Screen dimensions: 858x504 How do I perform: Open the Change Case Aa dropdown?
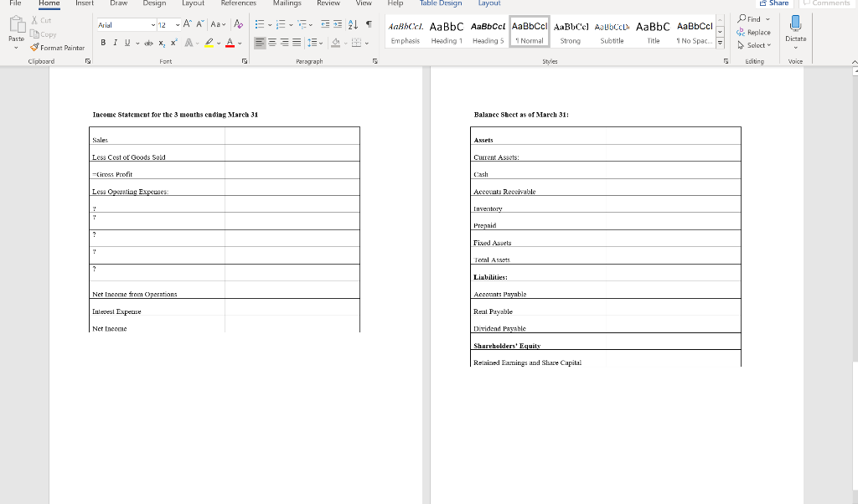tap(218, 24)
